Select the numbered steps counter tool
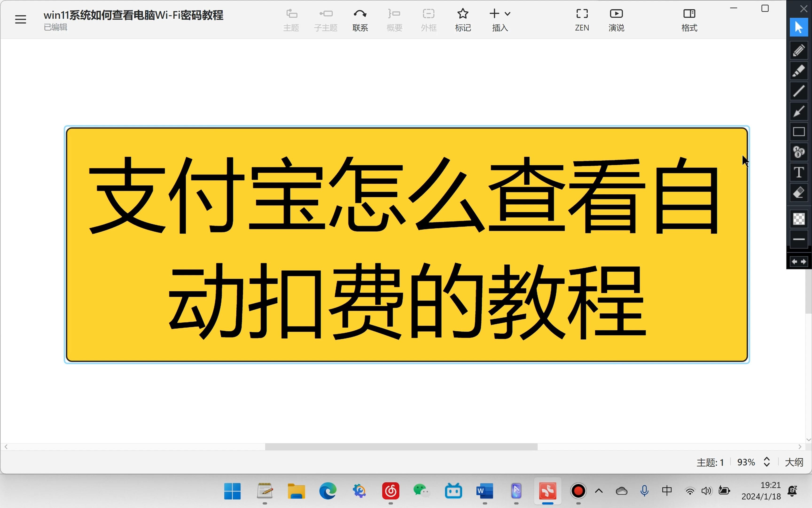 point(799,152)
